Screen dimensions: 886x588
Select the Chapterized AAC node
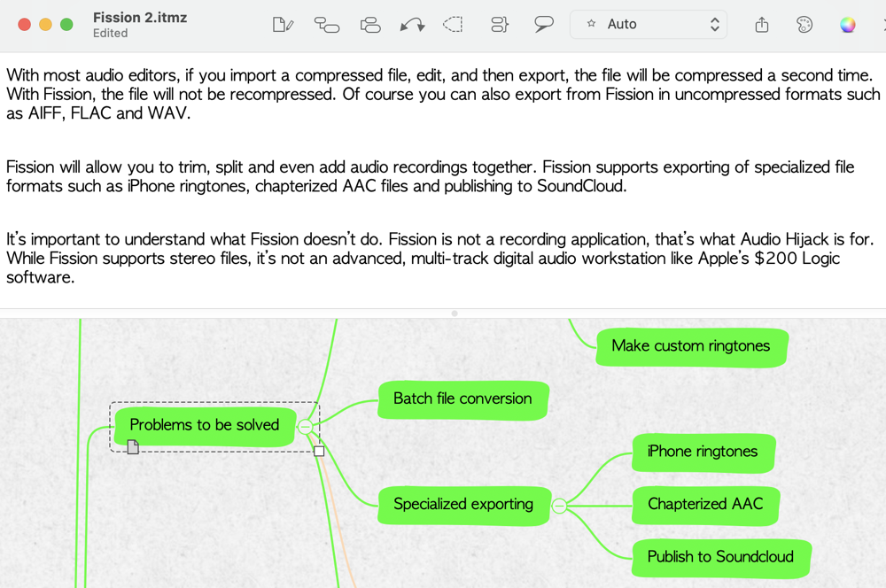pyautogui.click(x=705, y=504)
